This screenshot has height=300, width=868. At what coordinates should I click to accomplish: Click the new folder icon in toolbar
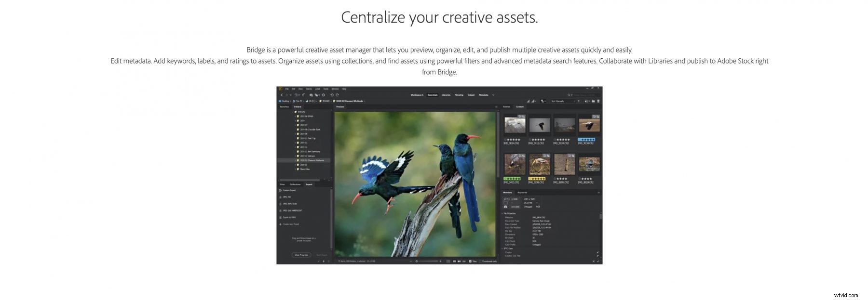593,101
